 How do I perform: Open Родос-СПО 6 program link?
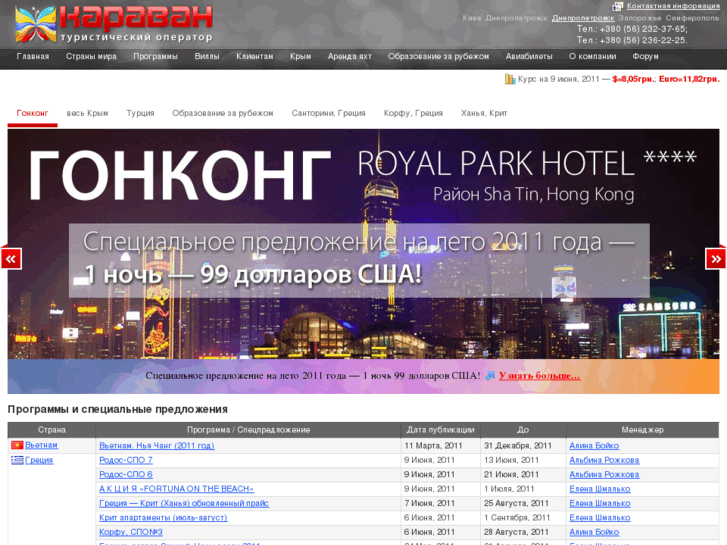(126, 474)
